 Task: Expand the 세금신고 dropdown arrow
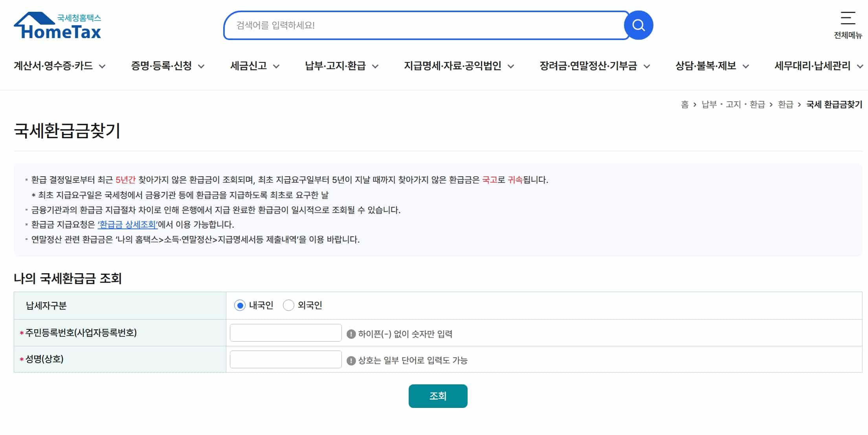click(276, 66)
